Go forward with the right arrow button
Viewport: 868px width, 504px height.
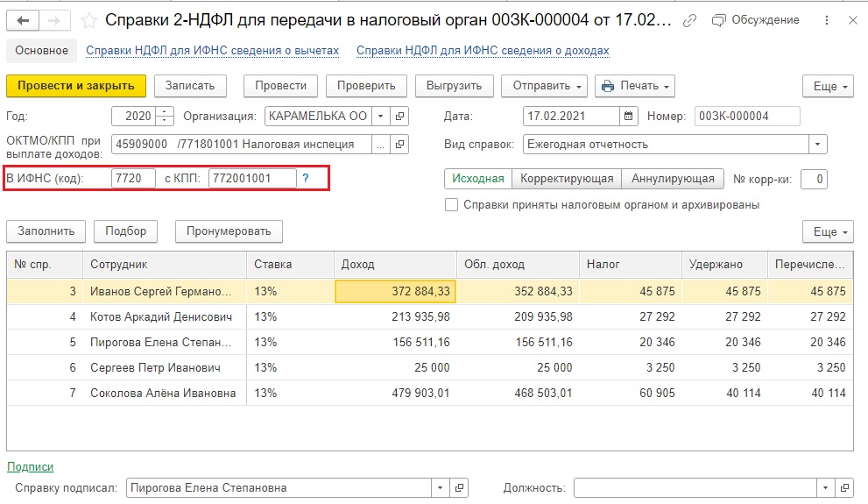[54, 21]
